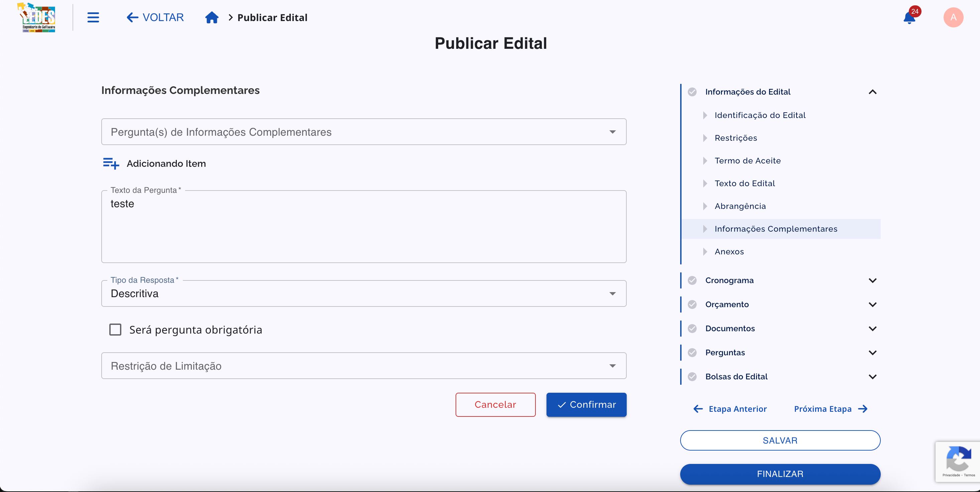Click the completion check beside Documentos

pyautogui.click(x=693, y=328)
